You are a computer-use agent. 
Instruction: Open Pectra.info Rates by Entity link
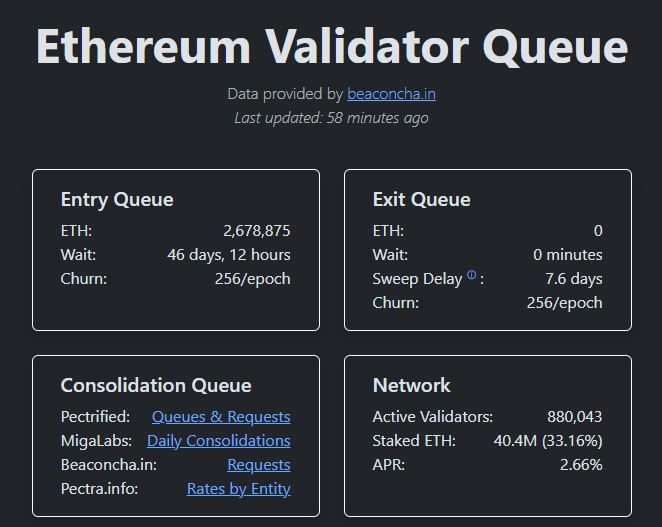coord(239,489)
